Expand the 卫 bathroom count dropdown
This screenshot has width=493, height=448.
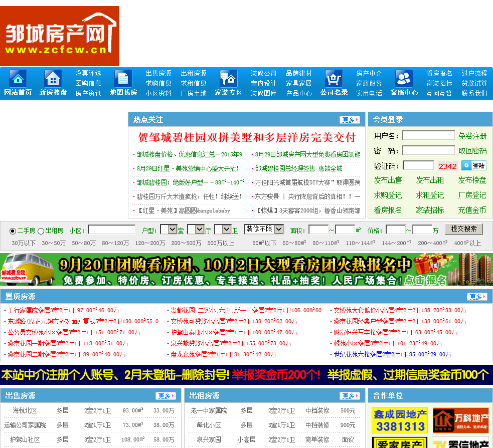click(x=223, y=230)
